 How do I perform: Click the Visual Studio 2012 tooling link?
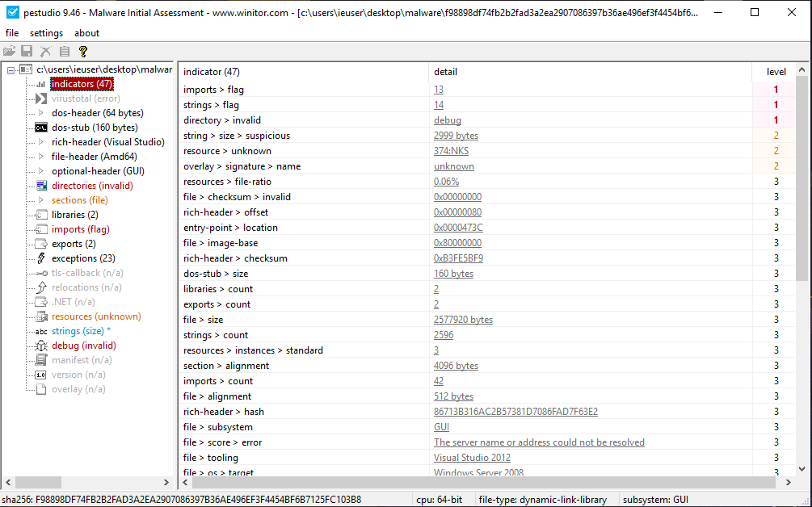(x=472, y=458)
